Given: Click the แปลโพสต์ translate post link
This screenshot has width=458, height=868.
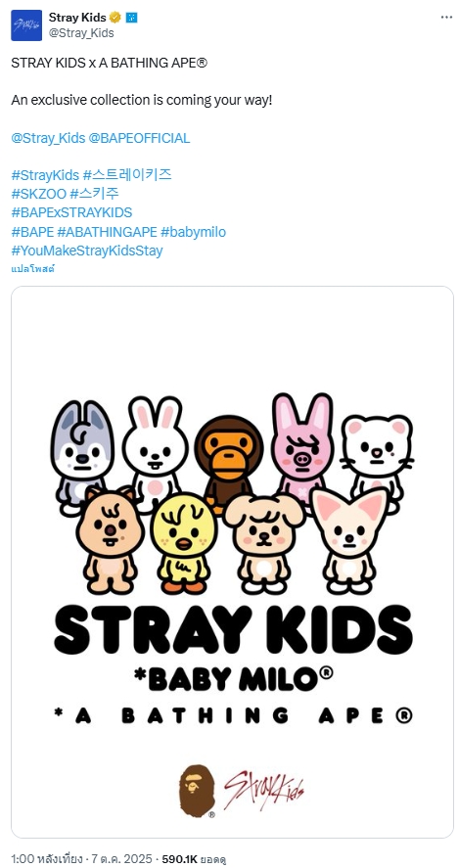Looking at the screenshot, I should tap(32, 269).
